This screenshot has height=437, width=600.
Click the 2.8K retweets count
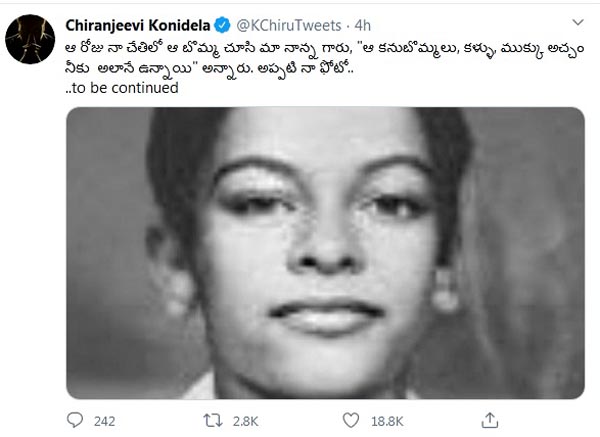[245, 421]
